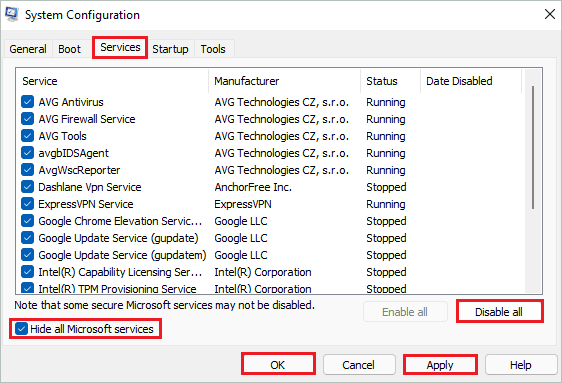Viewport: 562px width, 383px height.
Task: Confirm with the OK button
Action: click(278, 364)
